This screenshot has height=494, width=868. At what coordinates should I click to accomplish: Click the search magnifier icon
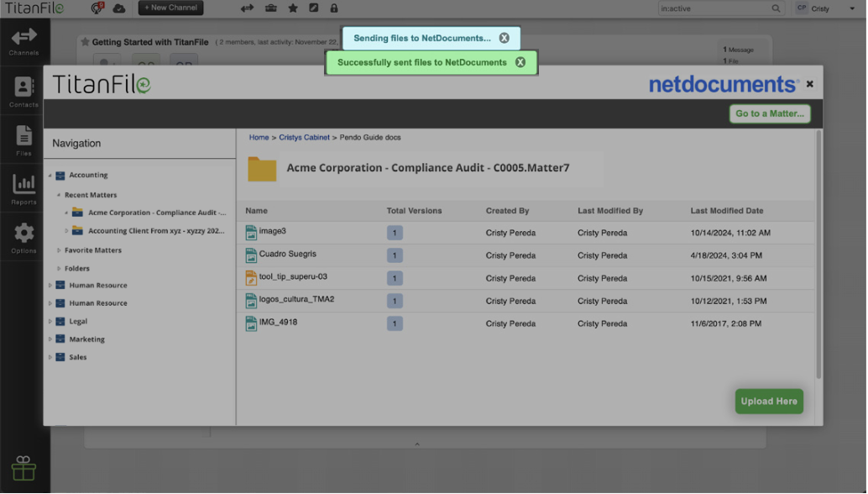pyautogui.click(x=776, y=8)
